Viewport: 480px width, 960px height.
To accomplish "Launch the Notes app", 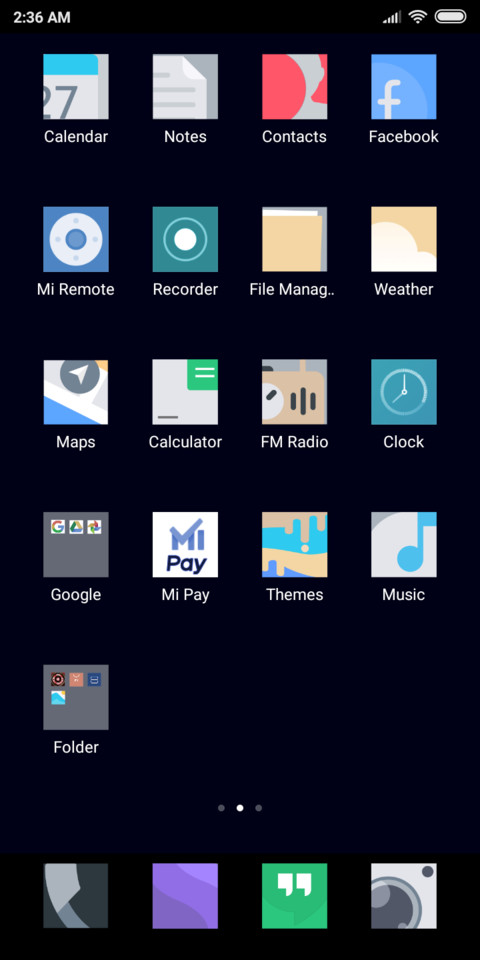I will [x=185, y=86].
